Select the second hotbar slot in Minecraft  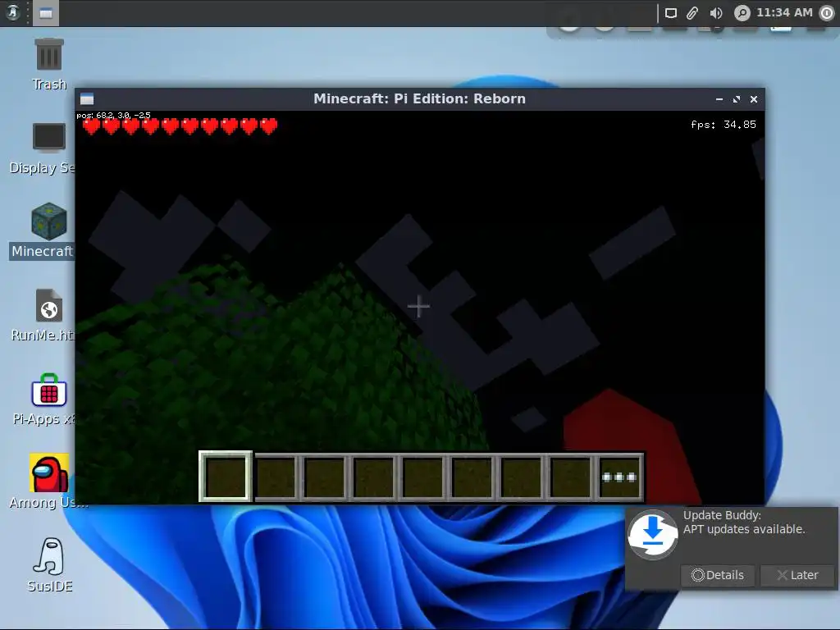pos(276,477)
